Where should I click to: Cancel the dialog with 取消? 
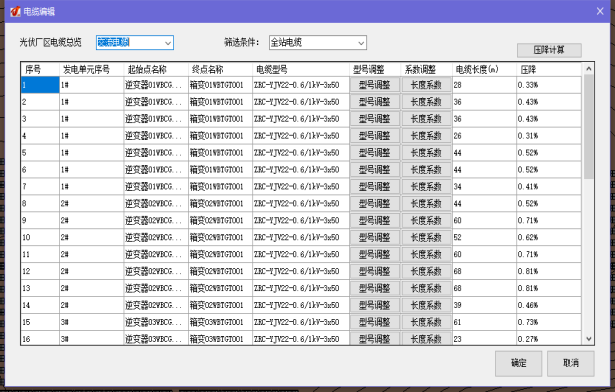[571, 363]
